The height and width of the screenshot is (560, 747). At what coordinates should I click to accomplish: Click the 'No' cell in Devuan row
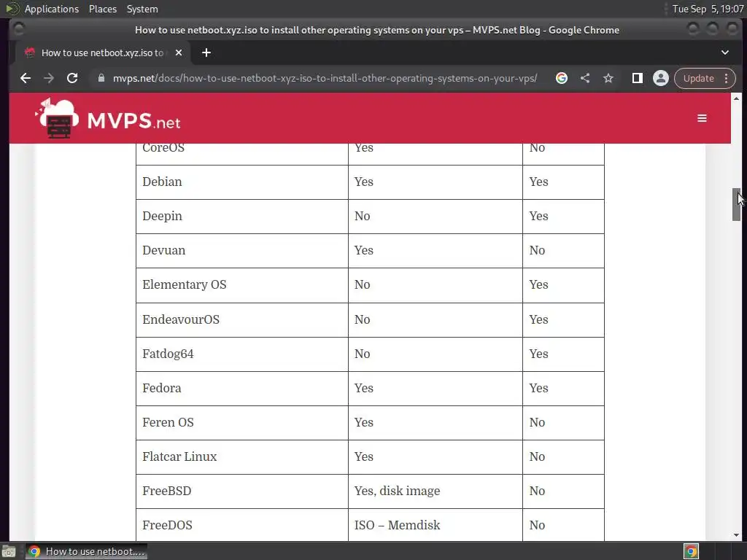point(564,251)
